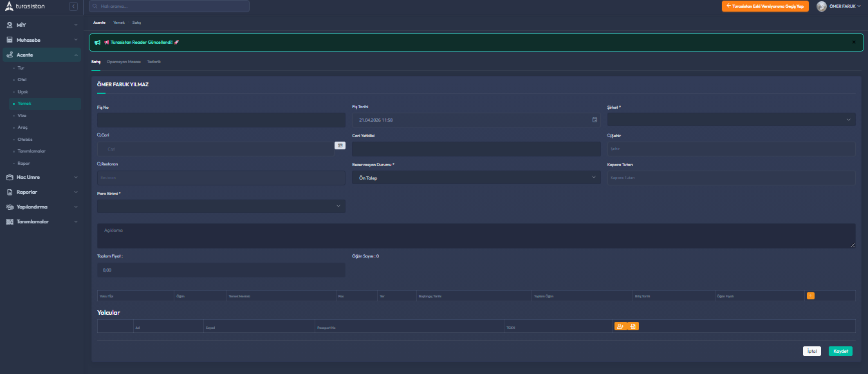Click the import document icon in Yolcular
The image size is (868, 374).
pyautogui.click(x=633, y=326)
